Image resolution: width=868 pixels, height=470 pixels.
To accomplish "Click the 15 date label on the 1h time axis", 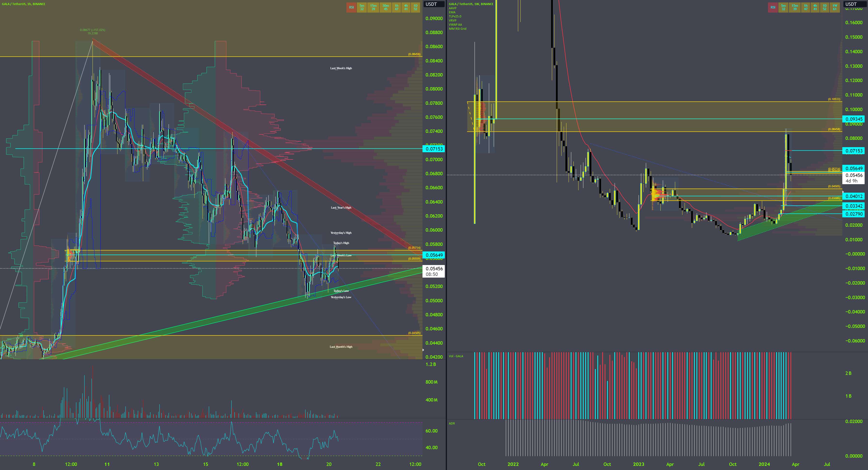I will tap(205, 464).
